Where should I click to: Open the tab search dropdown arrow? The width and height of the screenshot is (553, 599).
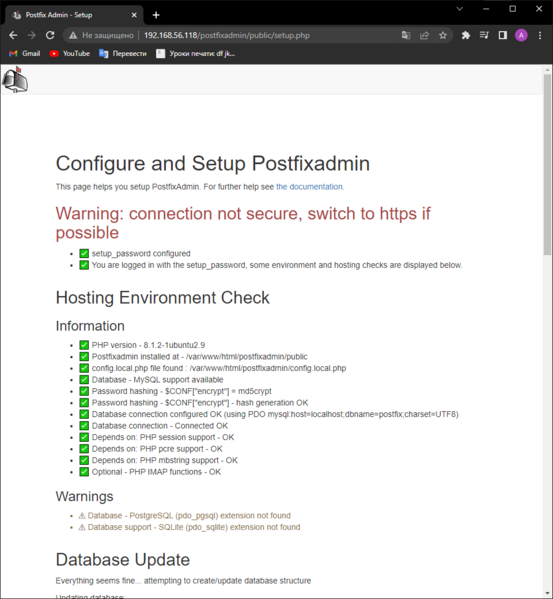[459, 9]
